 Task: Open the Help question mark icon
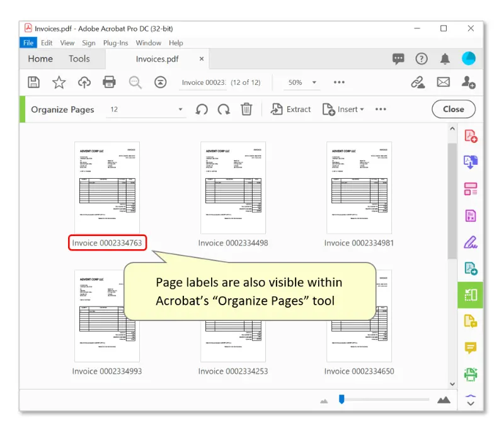coord(421,59)
